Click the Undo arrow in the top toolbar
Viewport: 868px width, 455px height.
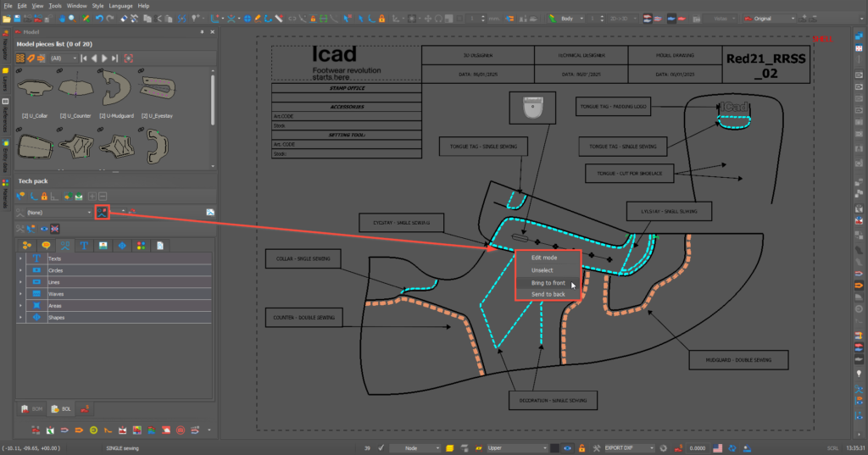99,18
